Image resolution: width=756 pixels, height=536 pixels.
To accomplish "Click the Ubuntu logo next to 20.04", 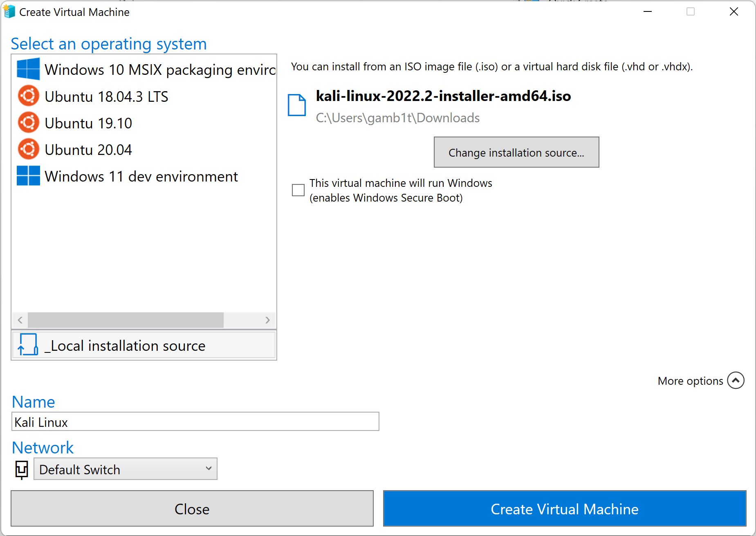I will tap(28, 149).
